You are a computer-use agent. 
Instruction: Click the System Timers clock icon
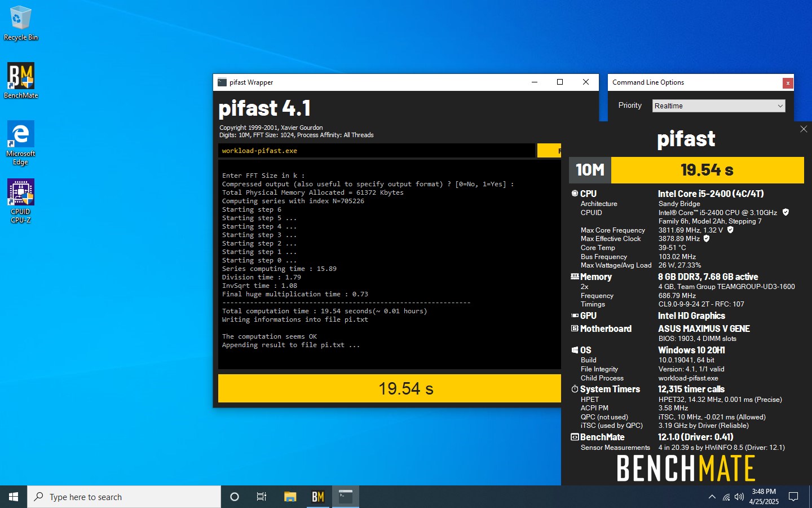click(x=575, y=389)
